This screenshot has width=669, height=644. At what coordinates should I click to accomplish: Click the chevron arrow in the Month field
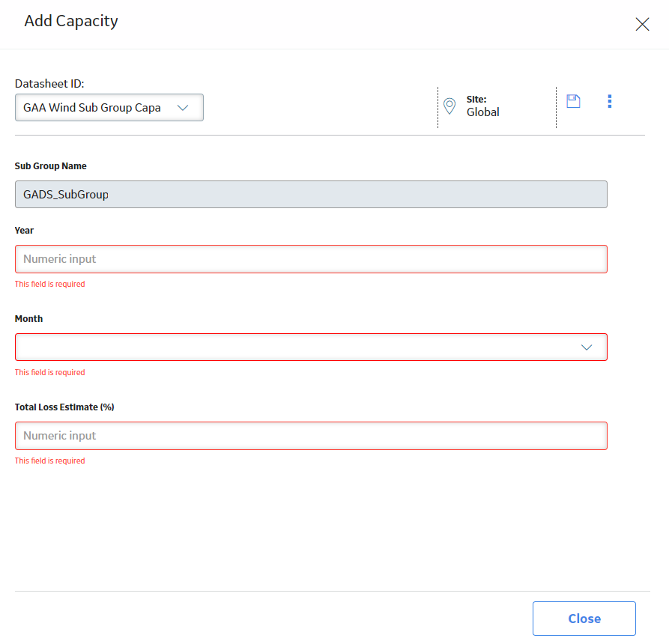click(587, 347)
